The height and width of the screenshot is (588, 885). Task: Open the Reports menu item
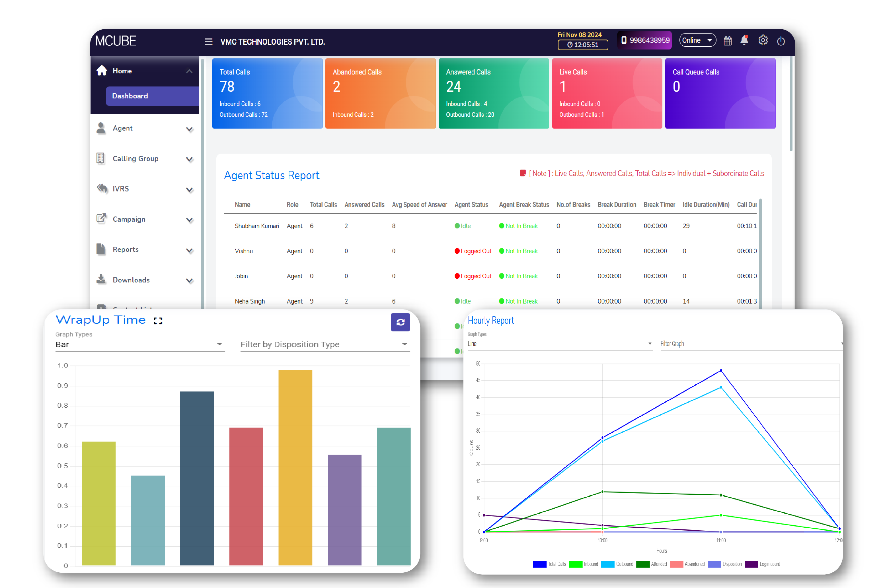coord(144,249)
